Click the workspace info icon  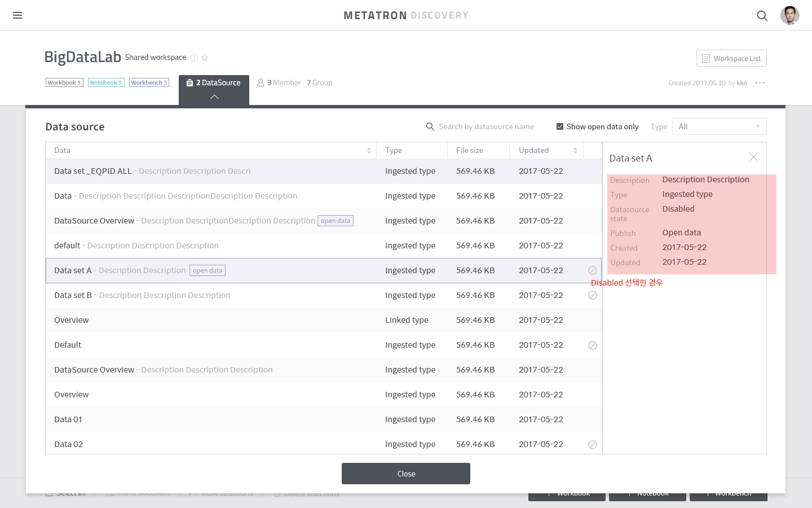194,58
